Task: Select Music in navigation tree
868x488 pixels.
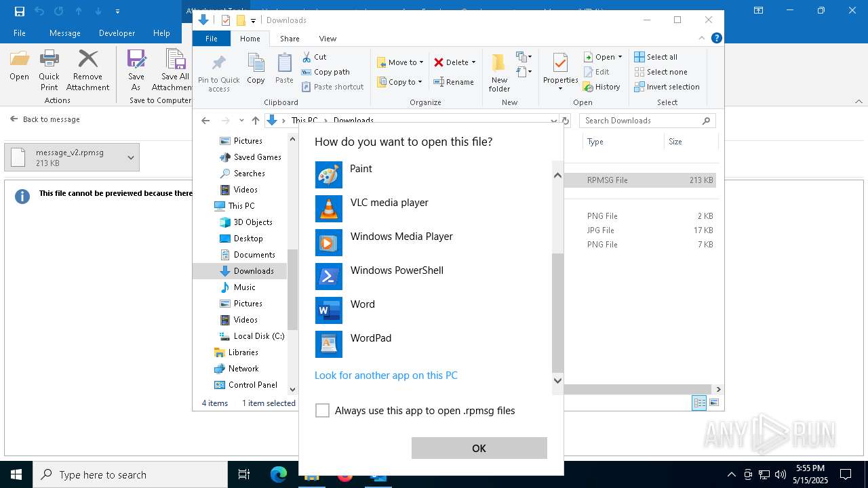Action: [238, 287]
